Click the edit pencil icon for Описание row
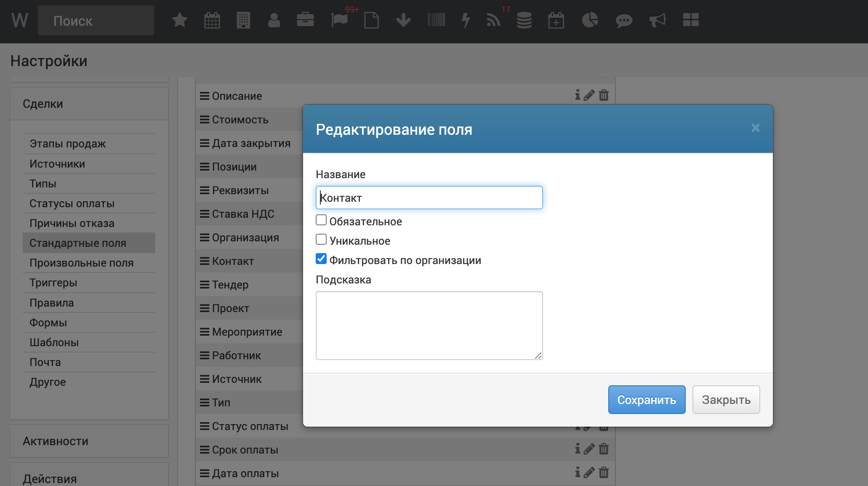 (x=589, y=95)
